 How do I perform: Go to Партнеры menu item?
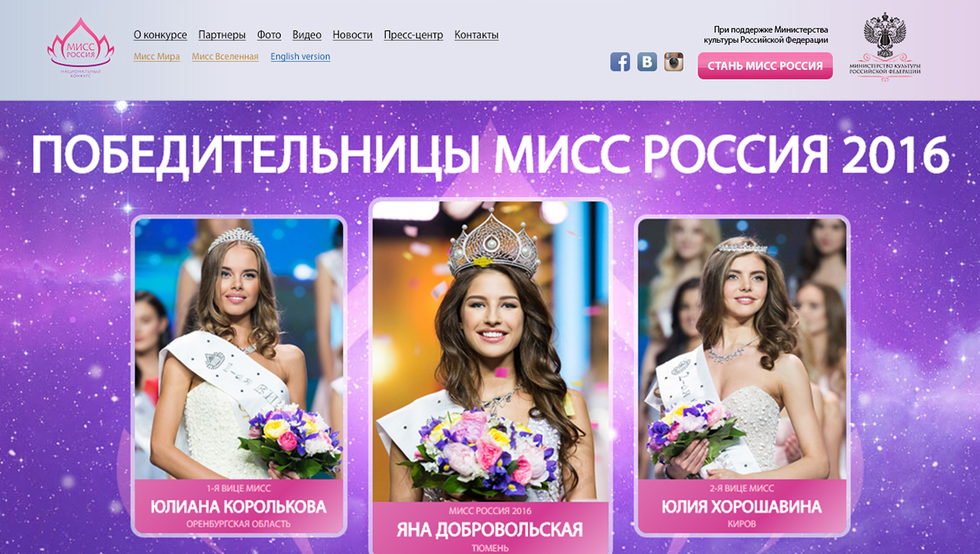click(x=222, y=34)
